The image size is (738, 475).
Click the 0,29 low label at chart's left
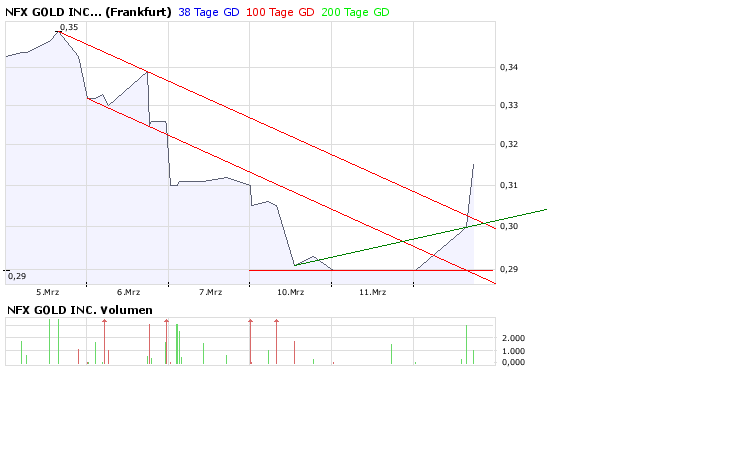(17, 276)
